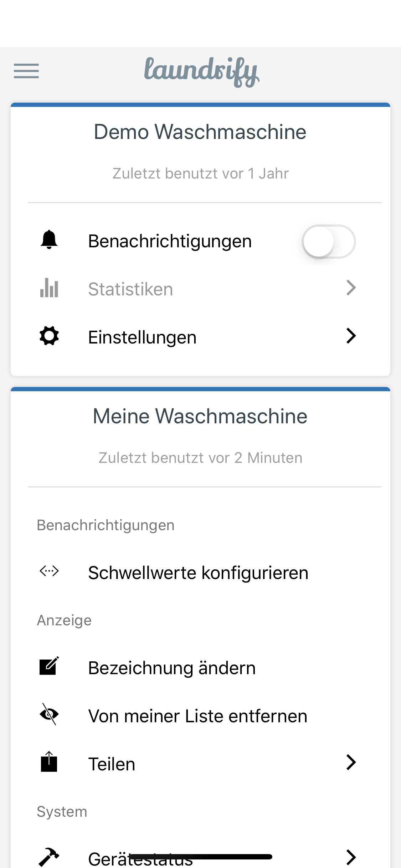Select Schwellwerte konfigurieren menu entry
The height and width of the screenshot is (868, 401).
pyautogui.click(x=198, y=573)
